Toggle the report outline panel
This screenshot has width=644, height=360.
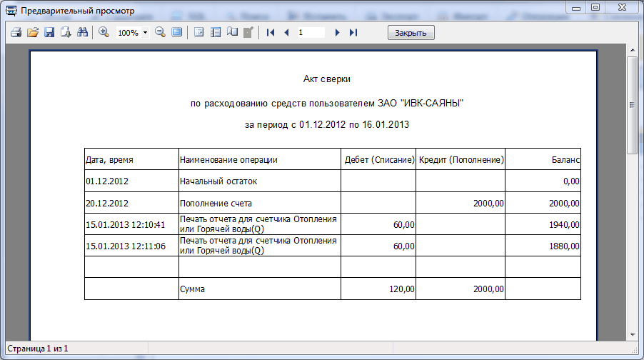198,32
